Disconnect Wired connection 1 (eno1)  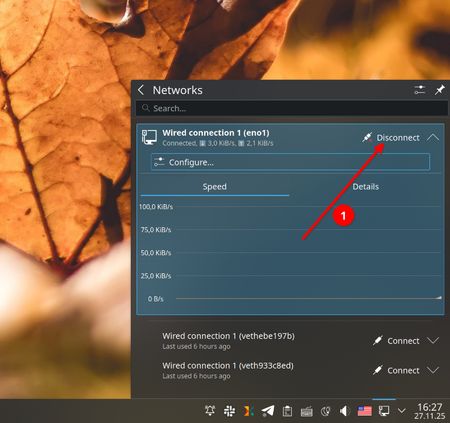391,138
